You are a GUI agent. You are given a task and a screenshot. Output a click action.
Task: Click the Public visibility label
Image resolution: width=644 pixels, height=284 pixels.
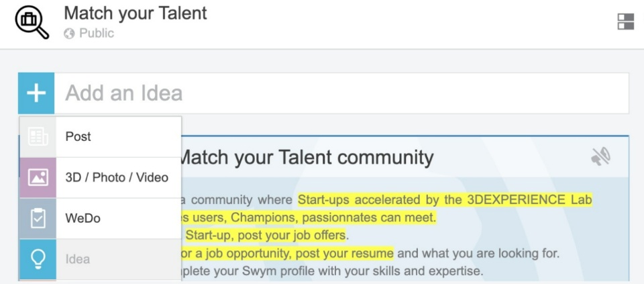pyautogui.click(x=97, y=34)
